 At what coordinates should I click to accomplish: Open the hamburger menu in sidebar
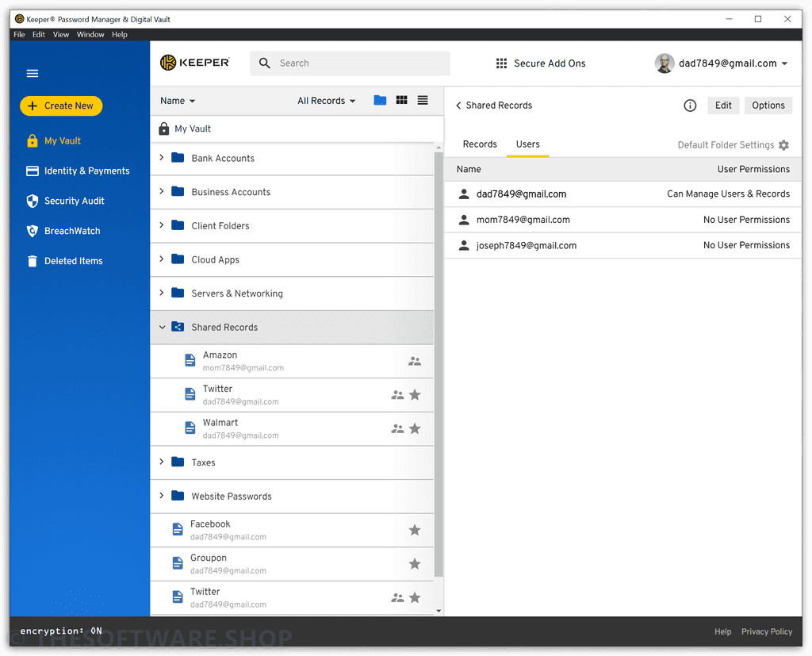(32, 74)
